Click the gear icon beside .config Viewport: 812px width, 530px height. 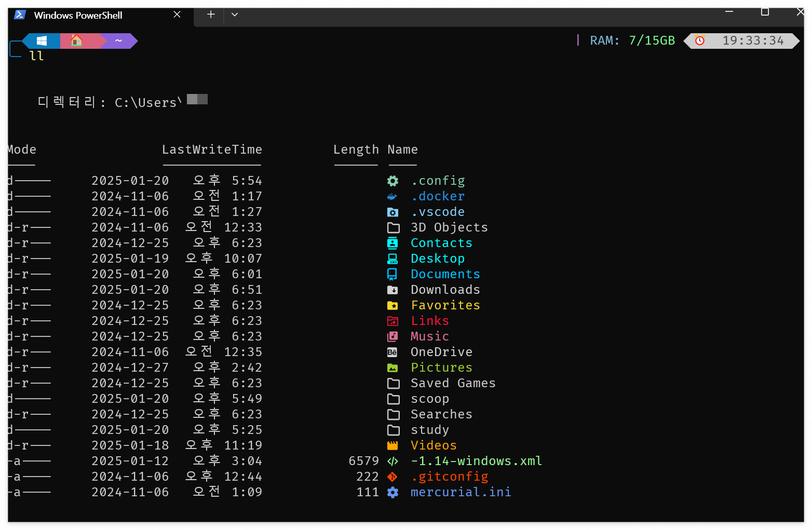pos(393,181)
